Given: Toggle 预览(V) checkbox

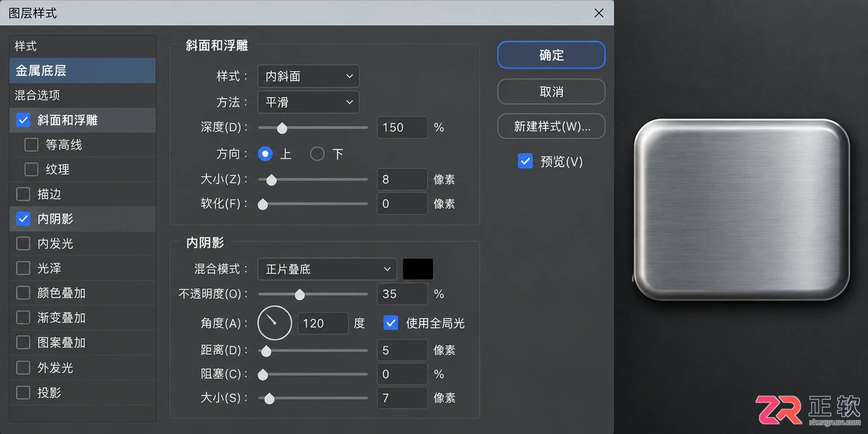Looking at the screenshot, I should [525, 162].
